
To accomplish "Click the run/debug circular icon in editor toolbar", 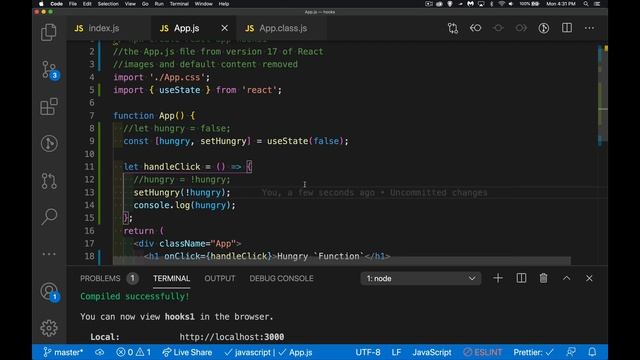I will [544, 28].
